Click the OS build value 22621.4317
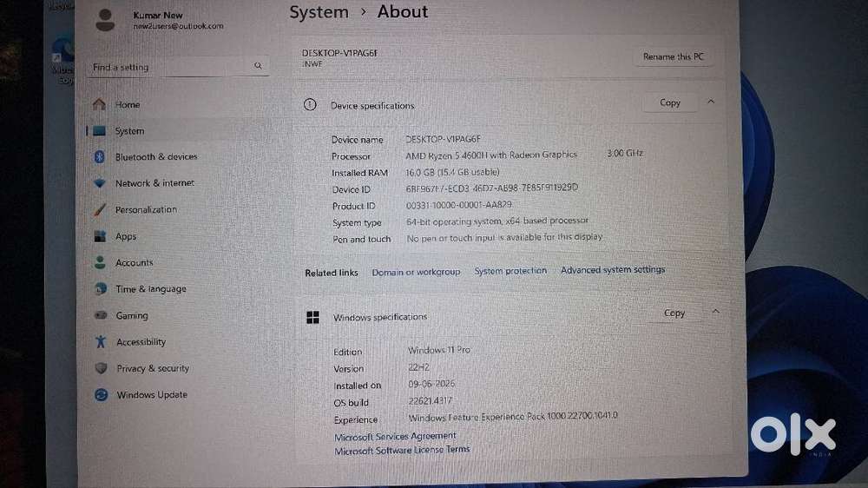Image resolution: width=868 pixels, height=488 pixels. [x=431, y=400]
